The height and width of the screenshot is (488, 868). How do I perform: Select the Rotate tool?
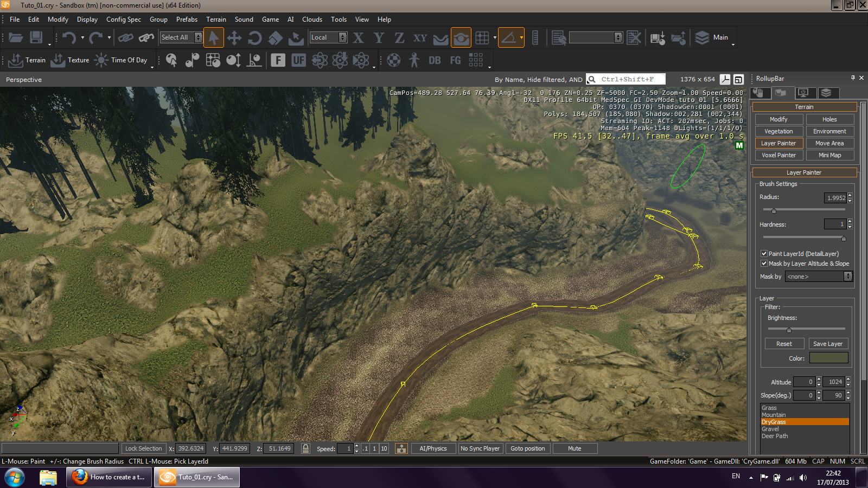tap(254, 37)
